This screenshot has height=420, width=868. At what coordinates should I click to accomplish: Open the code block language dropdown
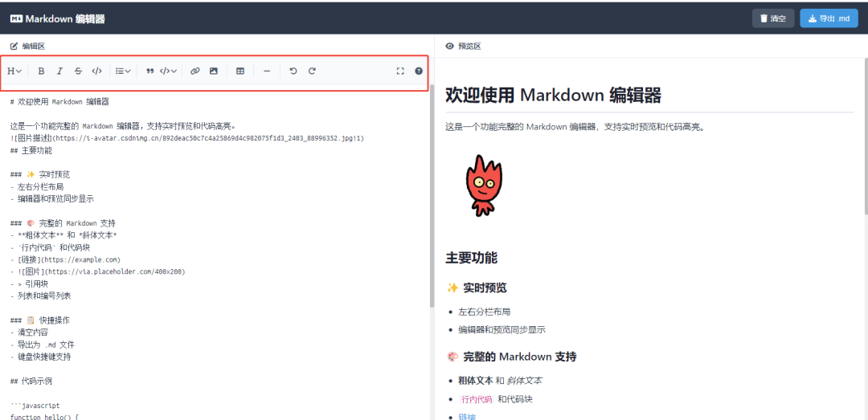[168, 71]
